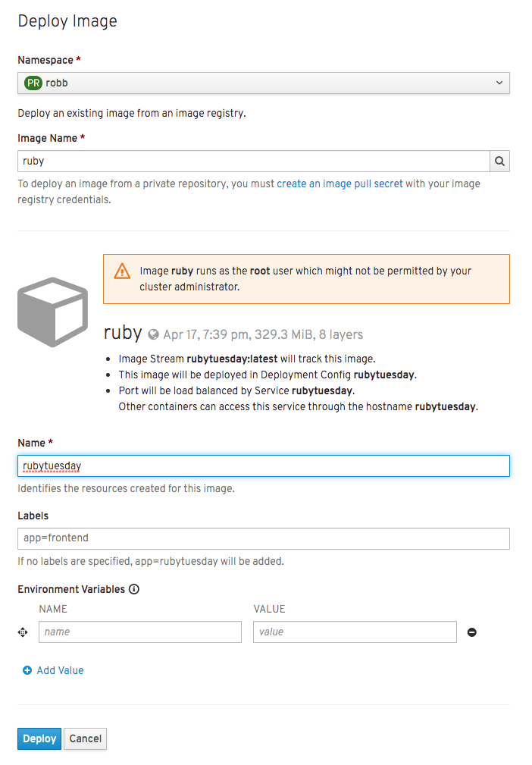The height and width of the screenshot is (765, 532).
Task: Click the Deploy button
Action: (39, 738)
